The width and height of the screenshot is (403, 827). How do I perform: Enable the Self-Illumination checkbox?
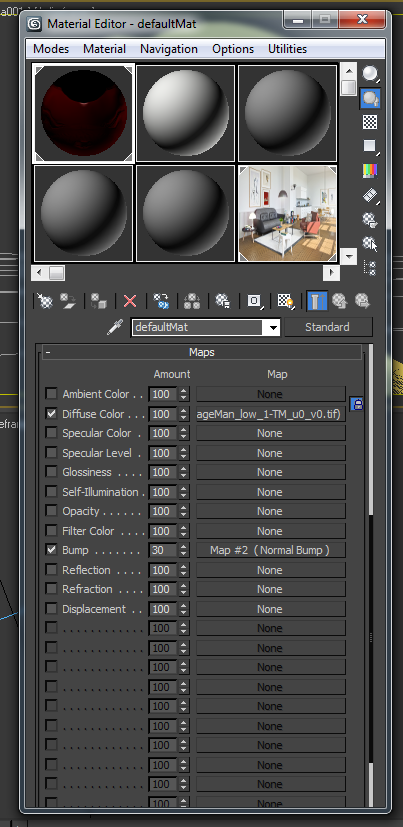[51, 492]
